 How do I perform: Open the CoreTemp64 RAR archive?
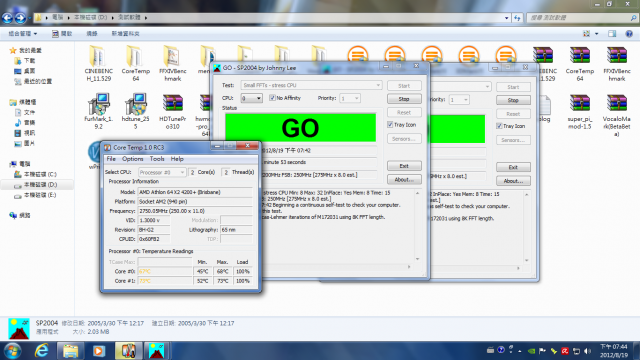coord(580,62)
